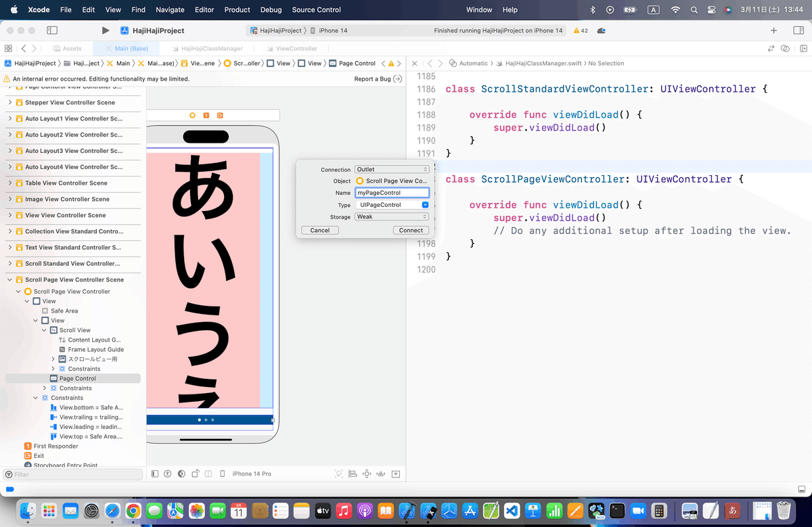812x527 pixels.
Task: Open the Debug menu
Action: [271, 9]
